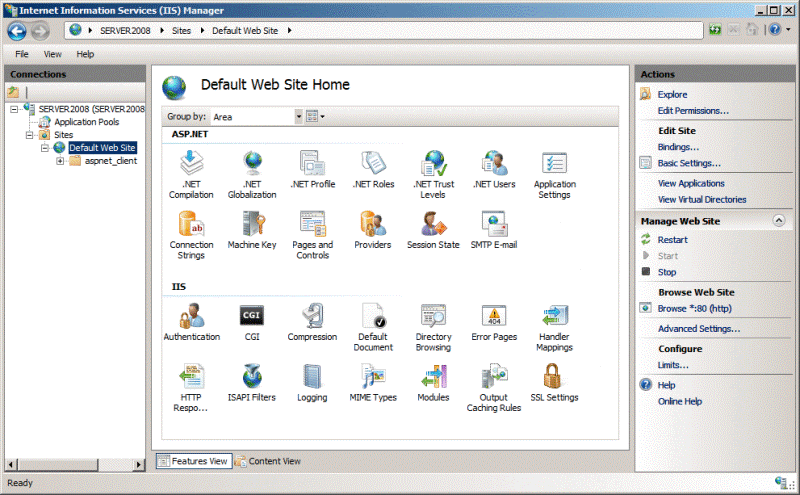The image size is (800, 495).
Task: Open the Session State feature
Action: (x=433, y=230)
